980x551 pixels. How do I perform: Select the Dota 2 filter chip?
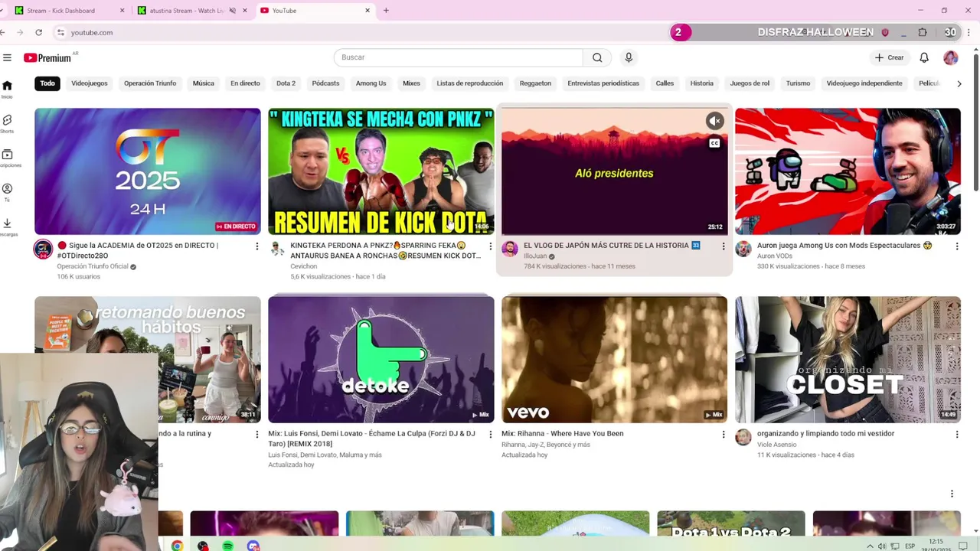point(286,83)
